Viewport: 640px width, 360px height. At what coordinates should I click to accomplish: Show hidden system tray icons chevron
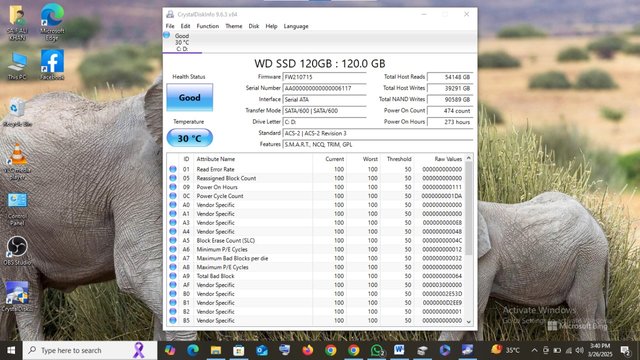coord(534,350)
